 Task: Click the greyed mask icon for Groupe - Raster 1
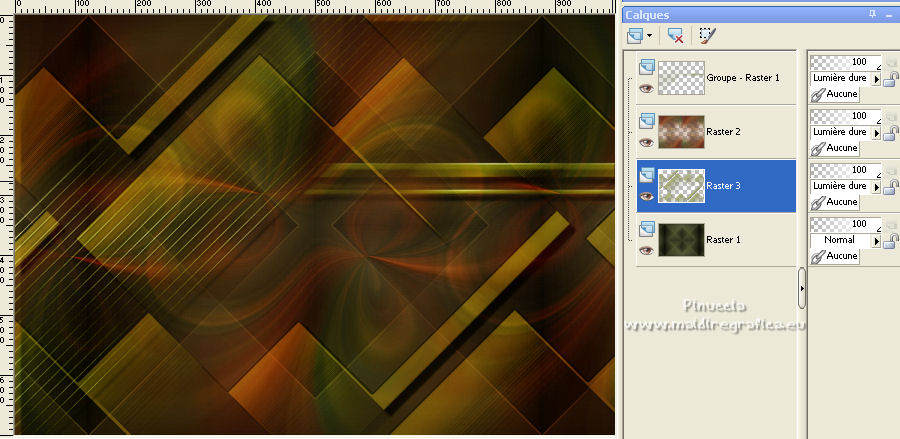tap(890, 62)
